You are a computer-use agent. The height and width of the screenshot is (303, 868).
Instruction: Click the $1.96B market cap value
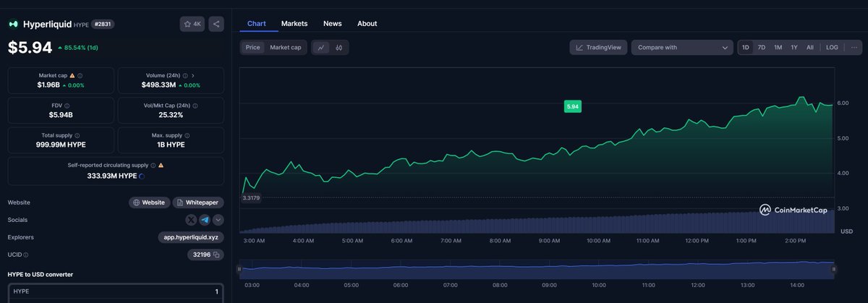(49, 85)
